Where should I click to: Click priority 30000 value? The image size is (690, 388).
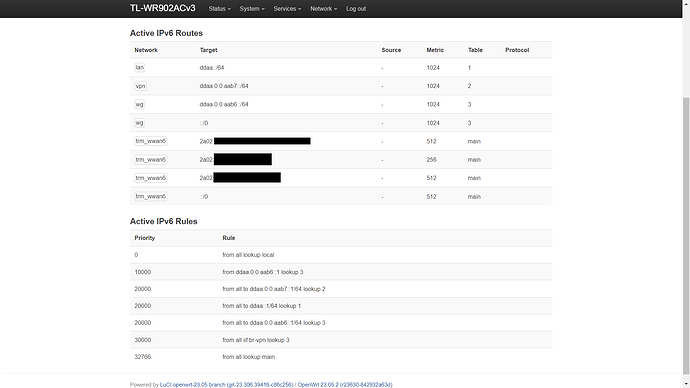pyautogui.click(x=143, y=340)
